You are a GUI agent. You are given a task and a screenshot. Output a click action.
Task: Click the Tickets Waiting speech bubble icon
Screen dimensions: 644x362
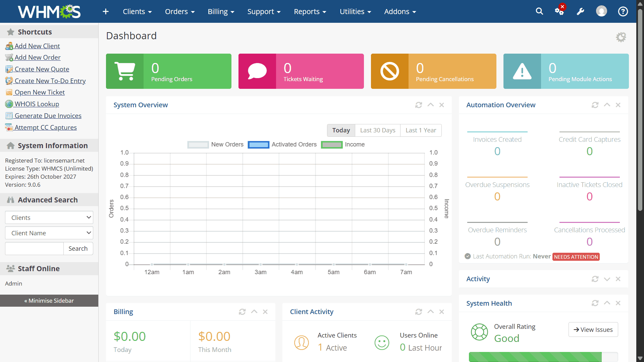pyautogui.click(x=257, y=71)
